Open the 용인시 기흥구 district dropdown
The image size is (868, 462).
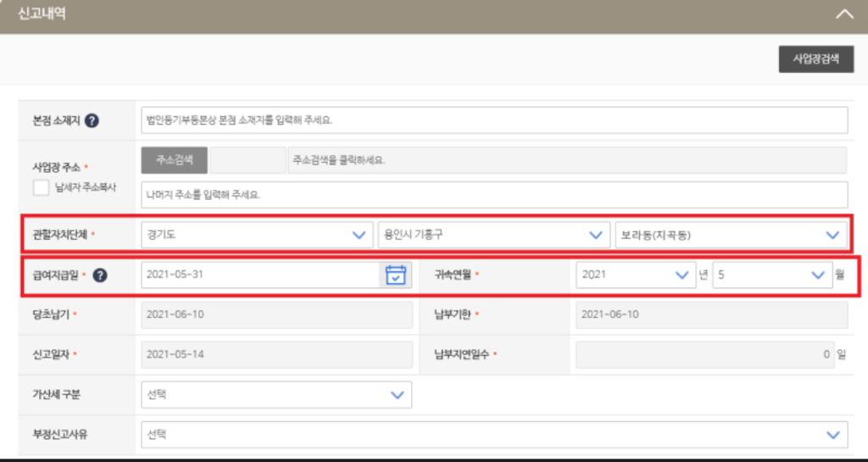coord(491,235)
